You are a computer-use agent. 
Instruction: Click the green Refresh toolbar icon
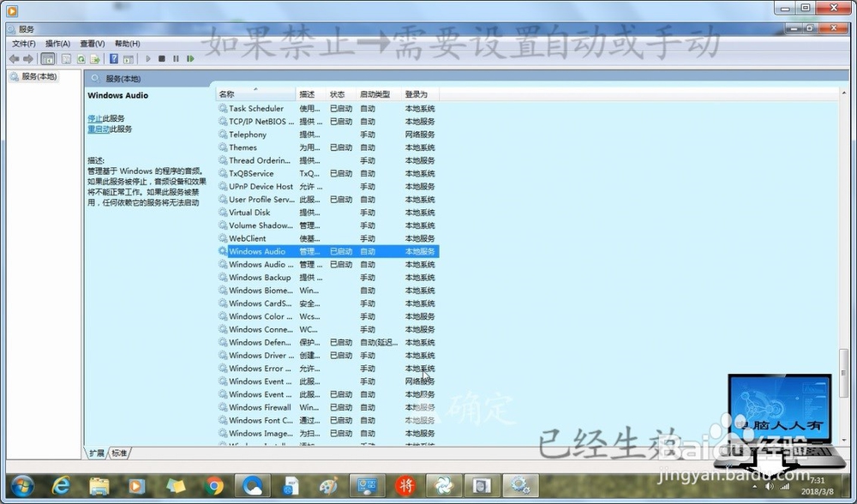pos(81,58)
